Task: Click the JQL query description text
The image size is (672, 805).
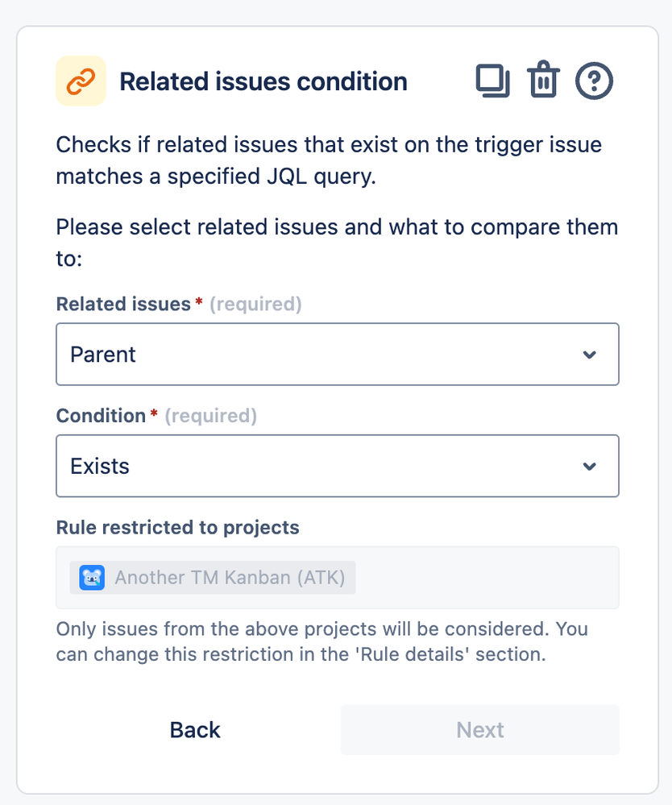Action: coord(329,160)
